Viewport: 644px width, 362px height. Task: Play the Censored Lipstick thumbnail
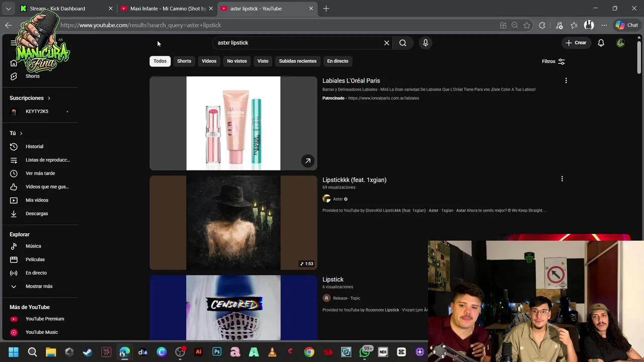tap(233, 308)
